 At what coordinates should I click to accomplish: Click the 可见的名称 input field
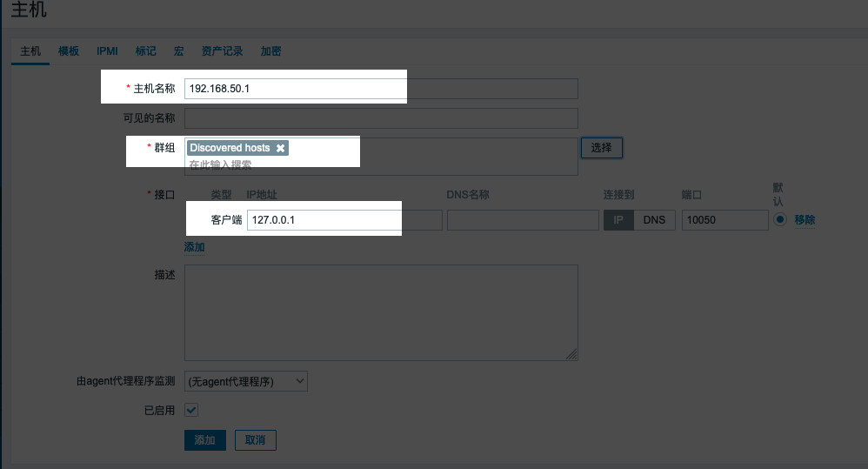click(x=381, y=118)
